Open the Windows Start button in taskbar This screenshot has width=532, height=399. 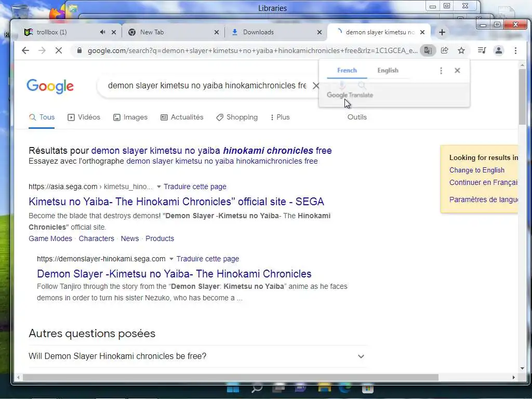(x=233, y=389)
